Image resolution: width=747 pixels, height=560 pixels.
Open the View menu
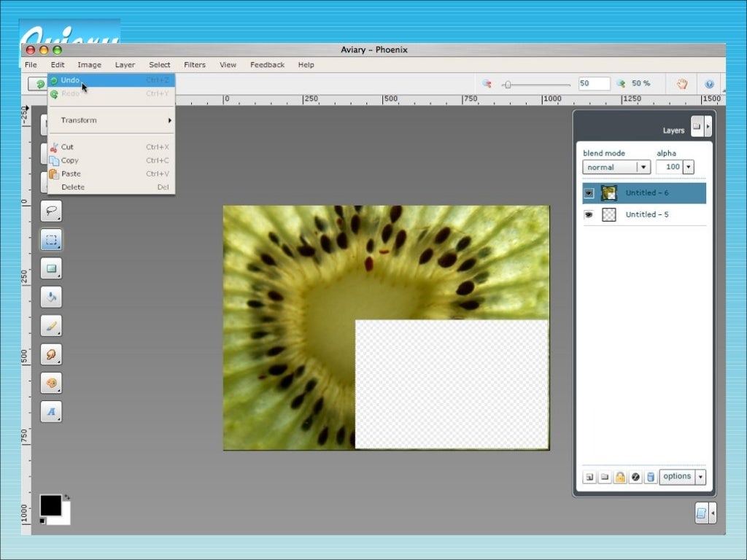point(228,65)
